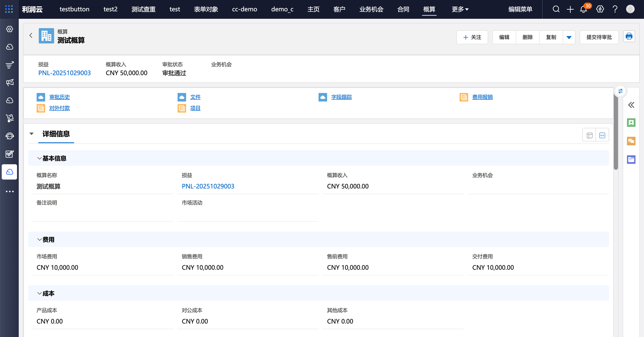Open the notifications bell
644x337 pixels.
[583, 9]
